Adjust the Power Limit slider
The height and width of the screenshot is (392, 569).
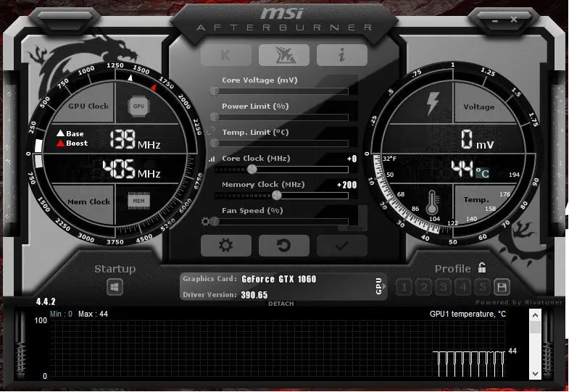tap(281, 117)
